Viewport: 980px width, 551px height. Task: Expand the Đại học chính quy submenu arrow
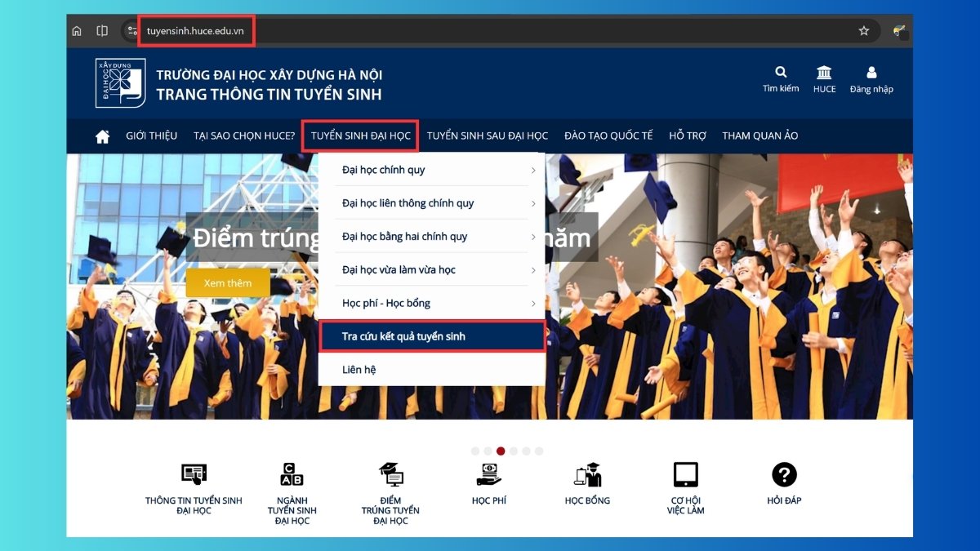point(533,170)
